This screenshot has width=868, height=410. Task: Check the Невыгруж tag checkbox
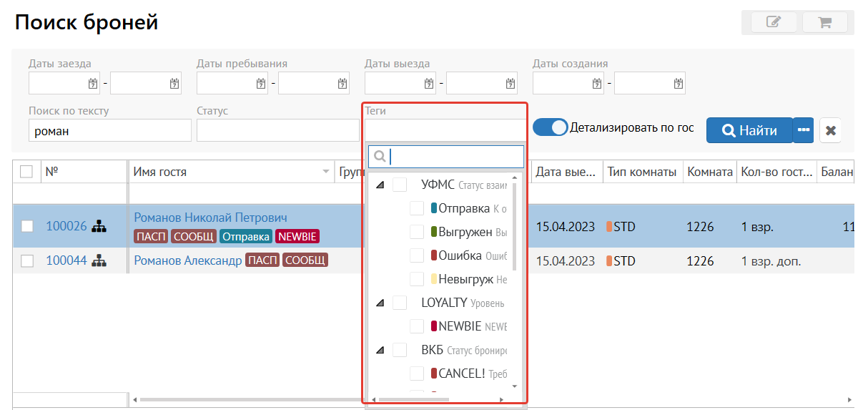(417, 279)
